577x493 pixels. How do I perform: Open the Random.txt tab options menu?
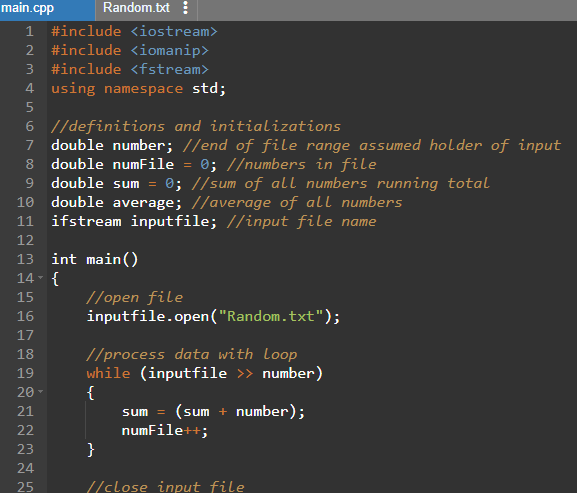pos(185,8)
